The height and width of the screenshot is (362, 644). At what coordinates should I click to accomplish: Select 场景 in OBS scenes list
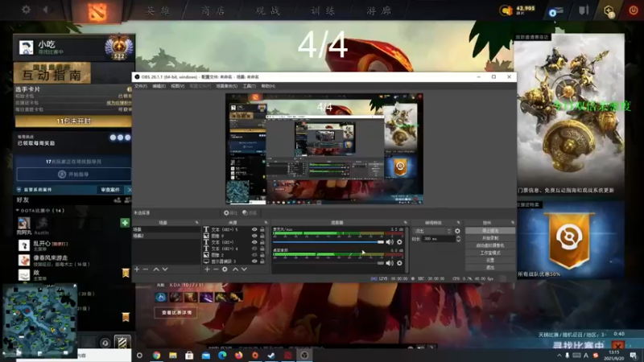pyautogui.click(x=166, y=229)
